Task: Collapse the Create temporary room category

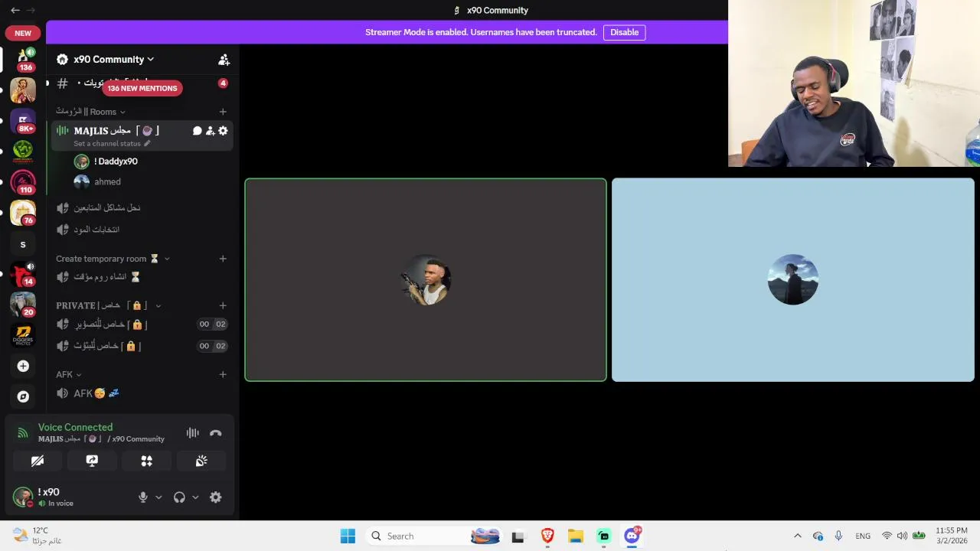Action: tap(113, 259)
